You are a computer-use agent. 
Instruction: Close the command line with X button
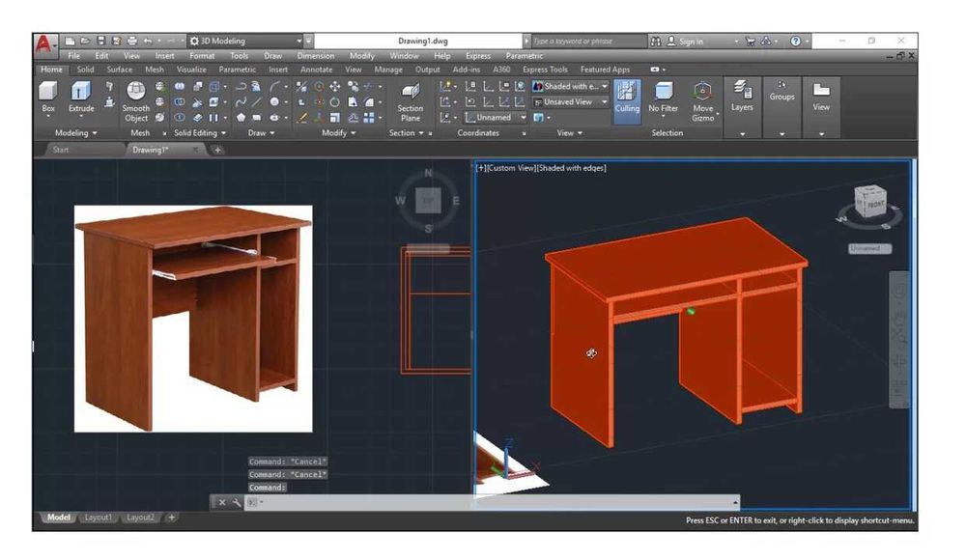point(222,503)
